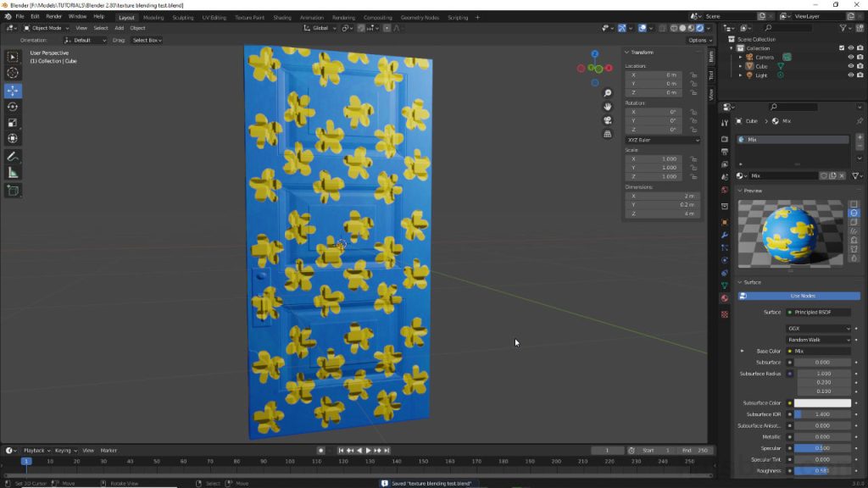Click the New Material button next to Mix
The height and width of the screenshot is (488, 868).
(834, 175)
